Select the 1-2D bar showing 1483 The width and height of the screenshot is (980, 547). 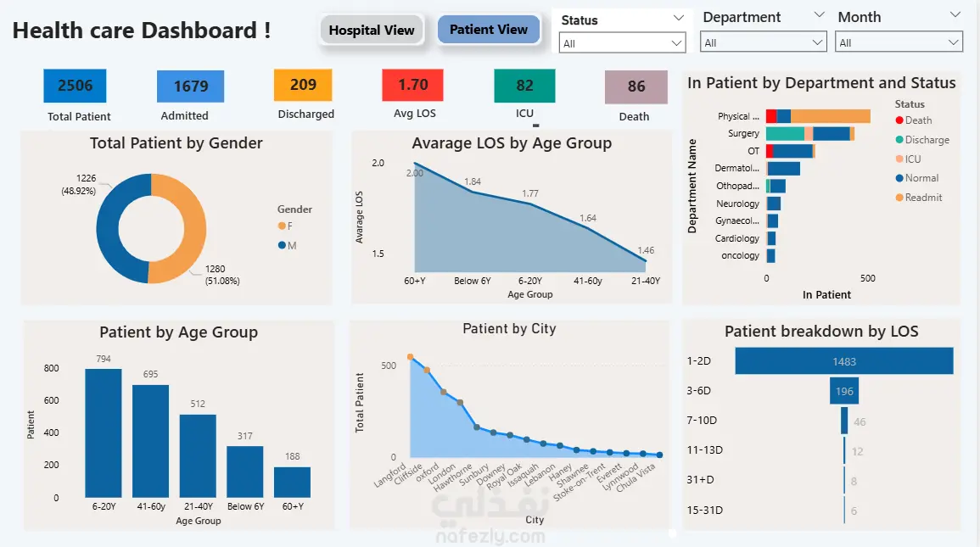click(x=843, y=361)
